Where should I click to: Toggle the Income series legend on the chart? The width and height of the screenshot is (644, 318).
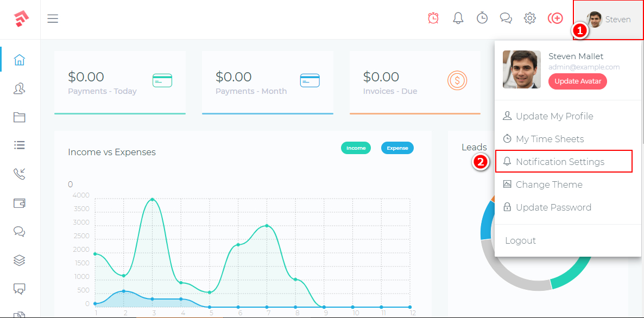pyautogui.click(x=356, y=148)
